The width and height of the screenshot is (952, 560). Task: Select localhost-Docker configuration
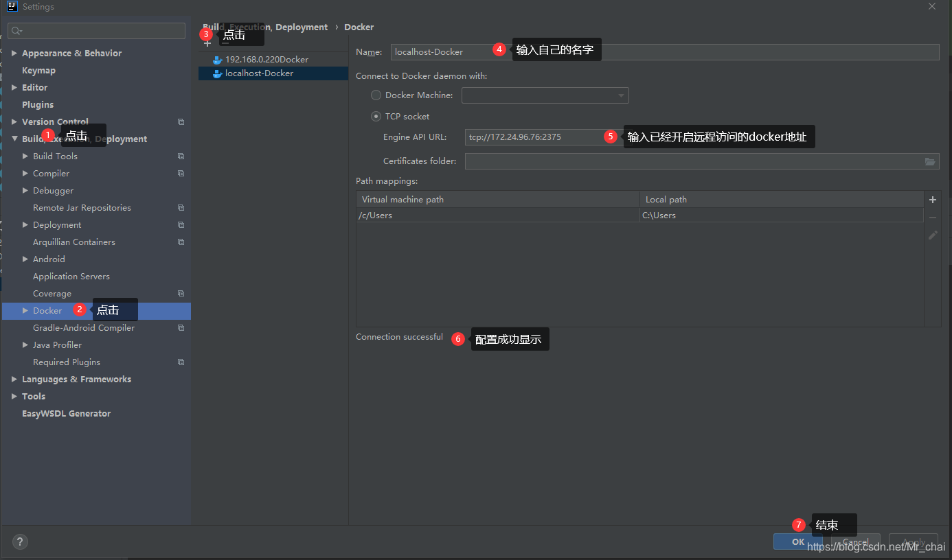click(x=273, y=73)
